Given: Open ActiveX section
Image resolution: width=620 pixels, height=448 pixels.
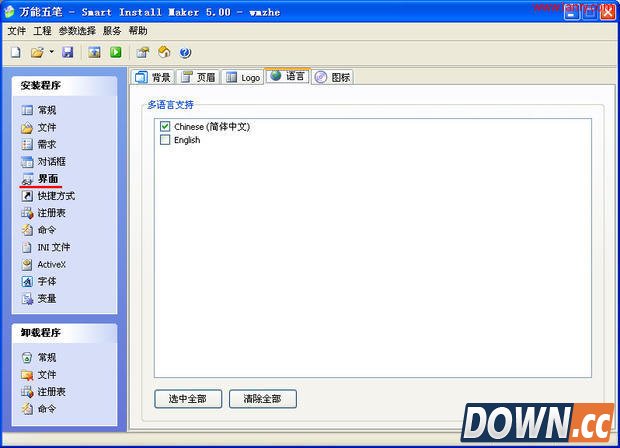Looking at the screenshot, I should [43, 265].
